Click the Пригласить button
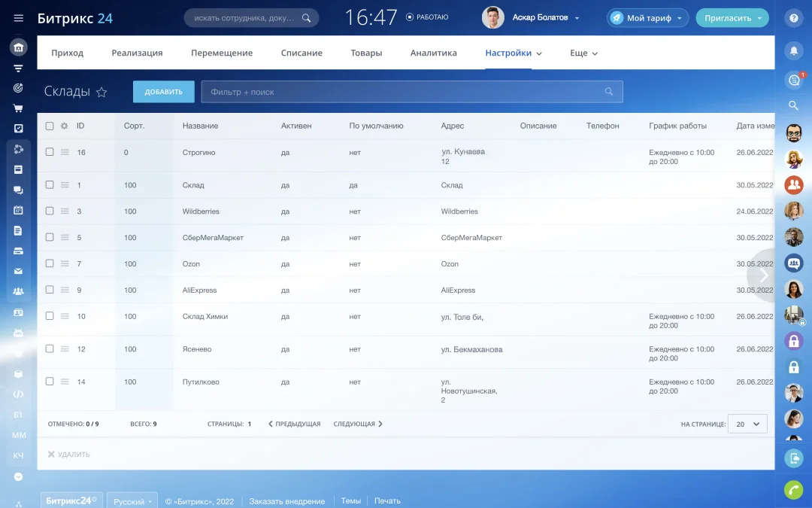Viewport: 812px width, 508px height. 732,18
